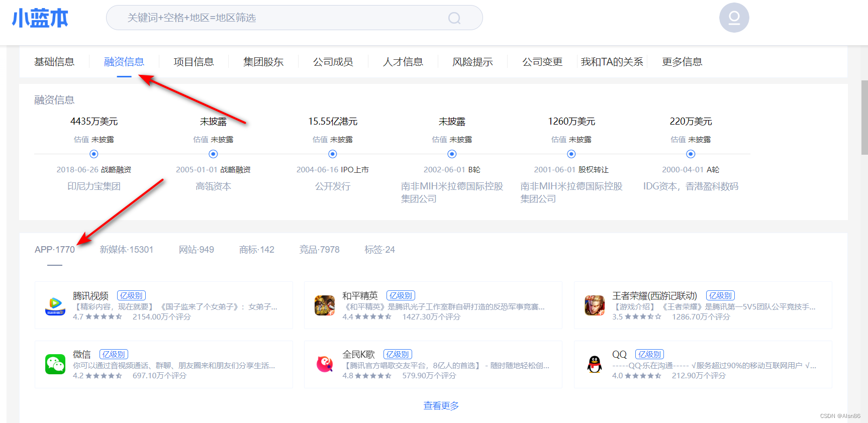Open the 网站·949 tab

(x=197, y=250)
